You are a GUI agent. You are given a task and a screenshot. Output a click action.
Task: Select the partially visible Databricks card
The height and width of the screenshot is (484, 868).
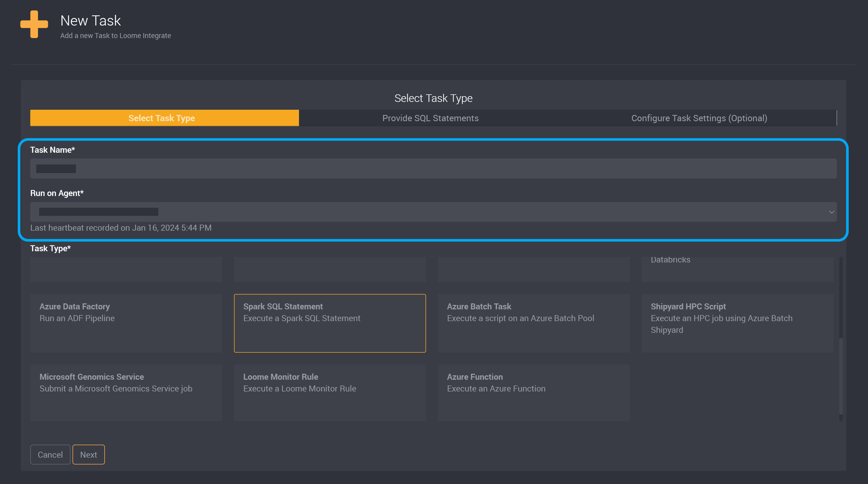pos(737,269)
